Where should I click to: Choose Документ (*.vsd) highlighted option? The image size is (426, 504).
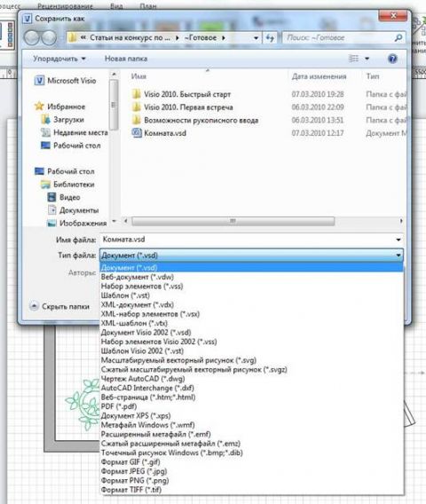[252, 267]
